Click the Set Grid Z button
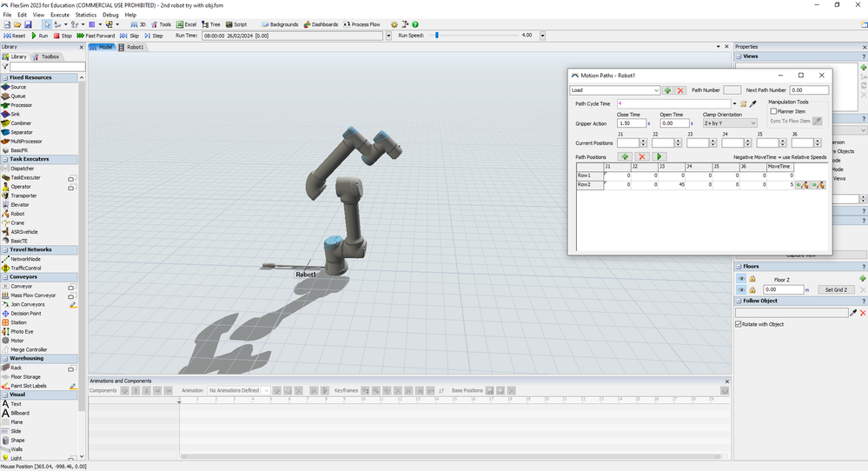The height and width of the screenshot is (471, 868). (x=836, y=289)
